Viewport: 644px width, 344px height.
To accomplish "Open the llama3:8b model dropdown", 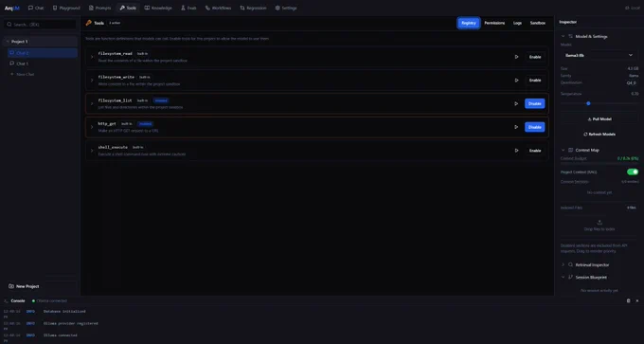I will pos(599,55).
